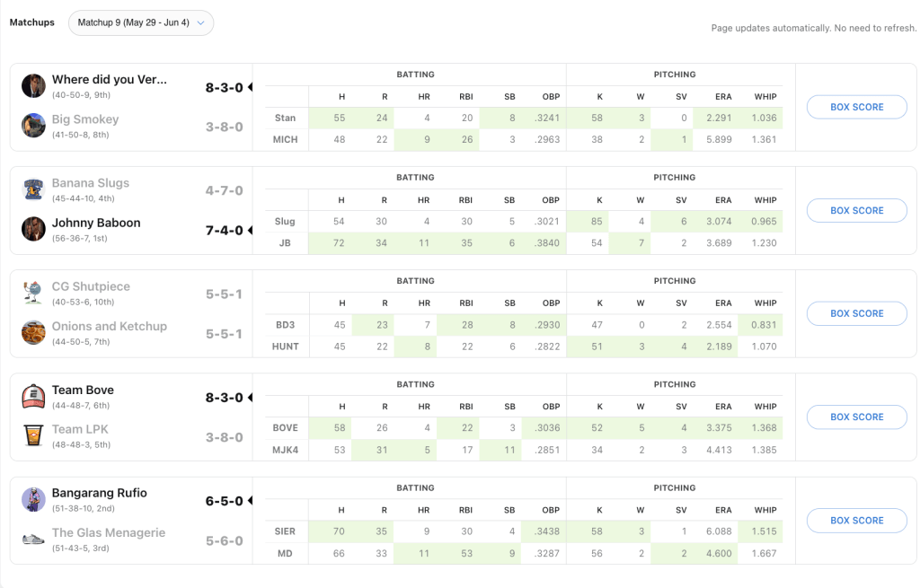This screenshot has height=588, width=920.
Task: Open Box Score for Slug vs JB
Action: pyautogui.click(x=856, y=210)
